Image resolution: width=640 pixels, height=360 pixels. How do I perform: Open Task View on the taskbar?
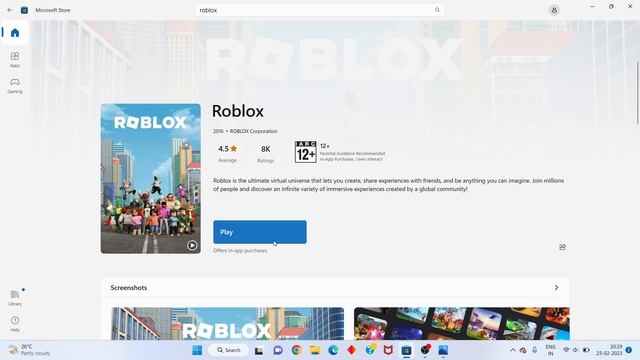point(259,350)
